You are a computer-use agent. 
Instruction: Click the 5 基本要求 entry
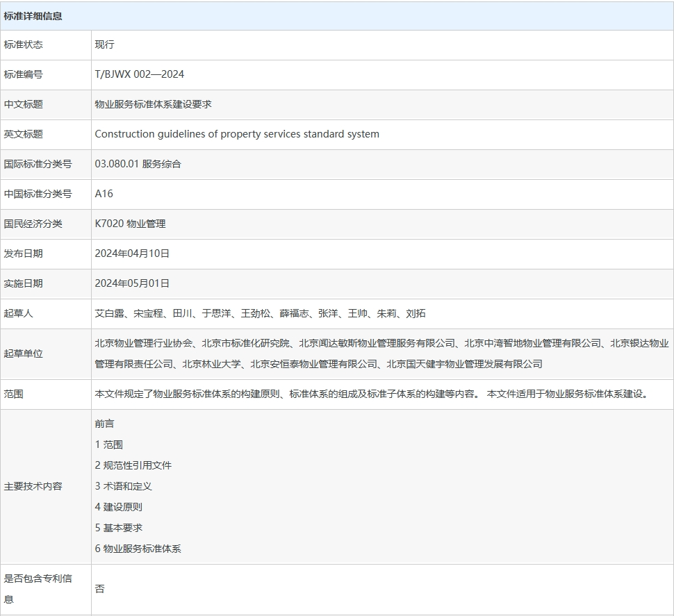(x=118, y=528)
